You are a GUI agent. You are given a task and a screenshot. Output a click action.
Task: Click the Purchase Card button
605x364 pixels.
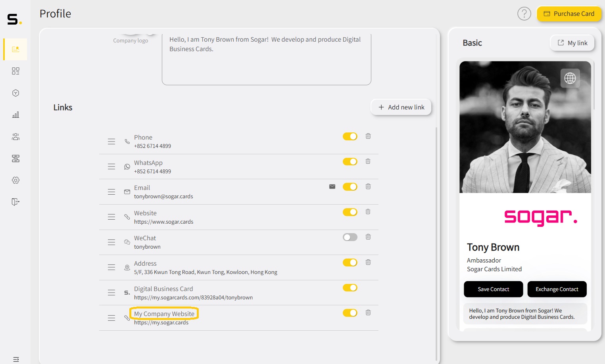pyautogui.click(x=569, y=13)
